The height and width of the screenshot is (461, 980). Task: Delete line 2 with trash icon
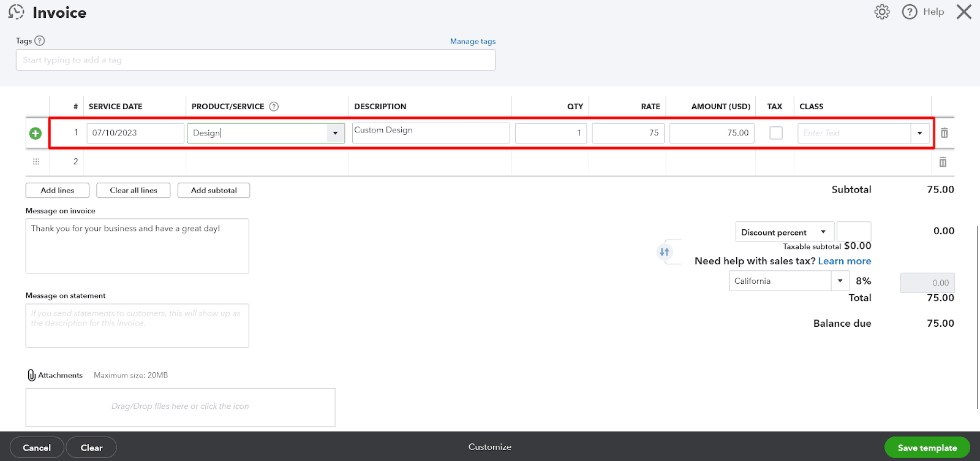pyautogui.click(x=943, y=162)
